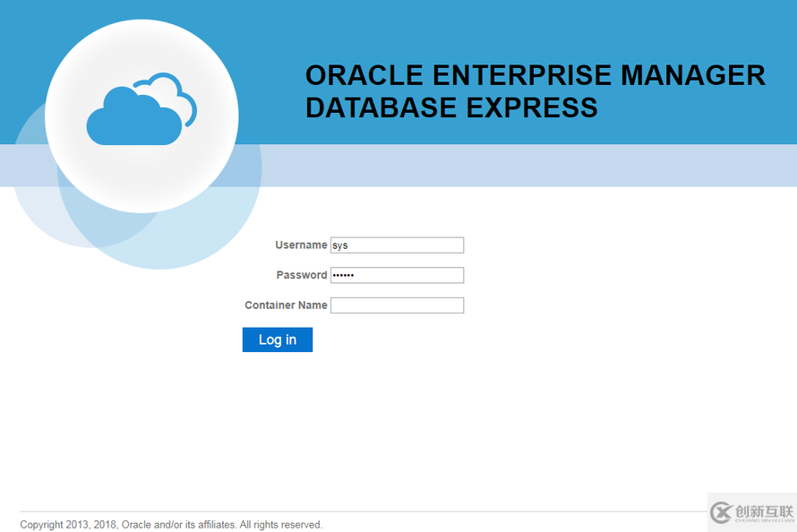This screenshot has width=797, height=532.
Task: Click the Container Name label
Action: point(286,305)
